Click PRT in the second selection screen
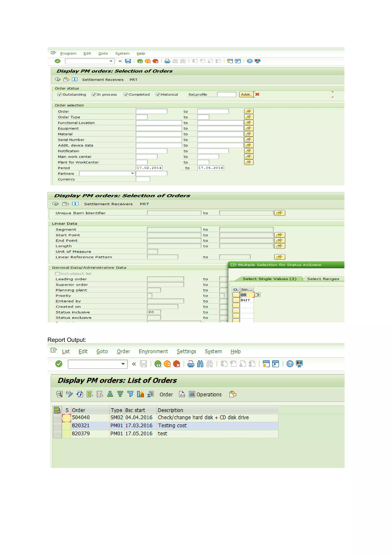Screen dimensions: 392x555 (144, 204)
